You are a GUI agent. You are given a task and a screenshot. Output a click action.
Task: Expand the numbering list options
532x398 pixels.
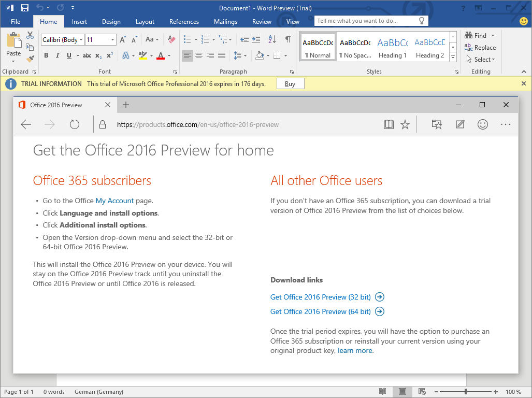point(213,40)
